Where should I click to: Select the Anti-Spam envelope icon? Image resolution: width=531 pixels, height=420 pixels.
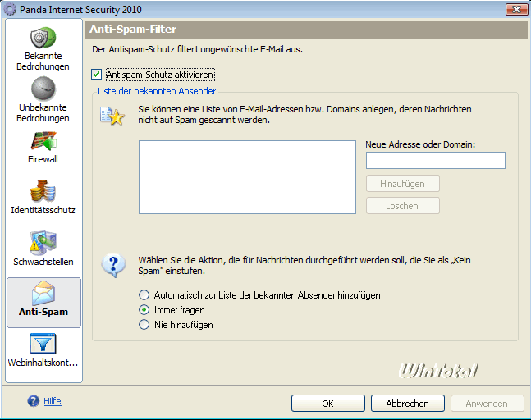tap(43, 293)
